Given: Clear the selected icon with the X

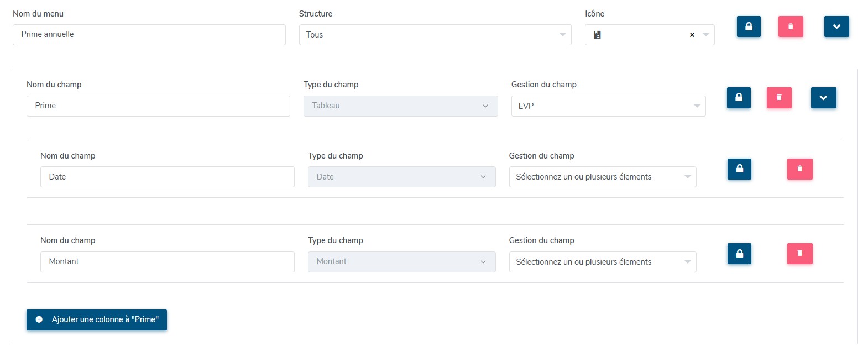Looking at the screenshot, I should 692,35.
